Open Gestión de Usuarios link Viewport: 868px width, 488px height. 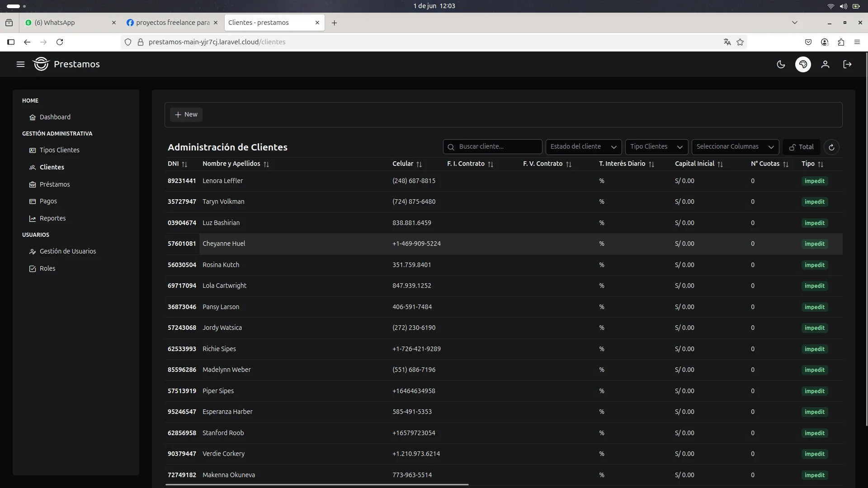pyautogui.click(x=67, y=251)
